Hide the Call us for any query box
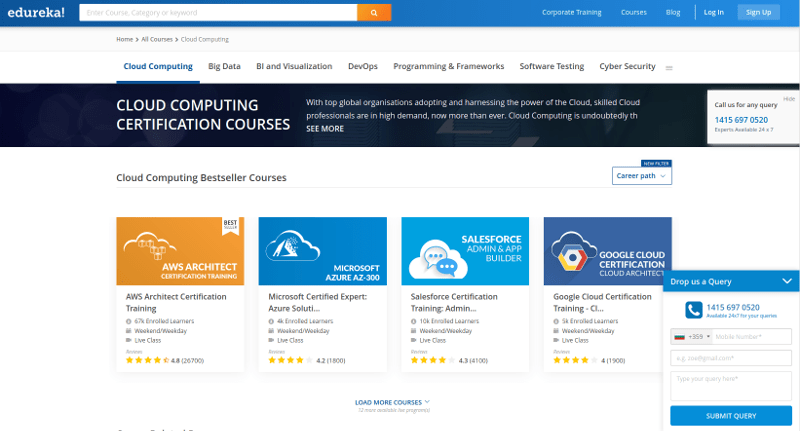Viewport: 800px width, 431px height. pos(789,99)
